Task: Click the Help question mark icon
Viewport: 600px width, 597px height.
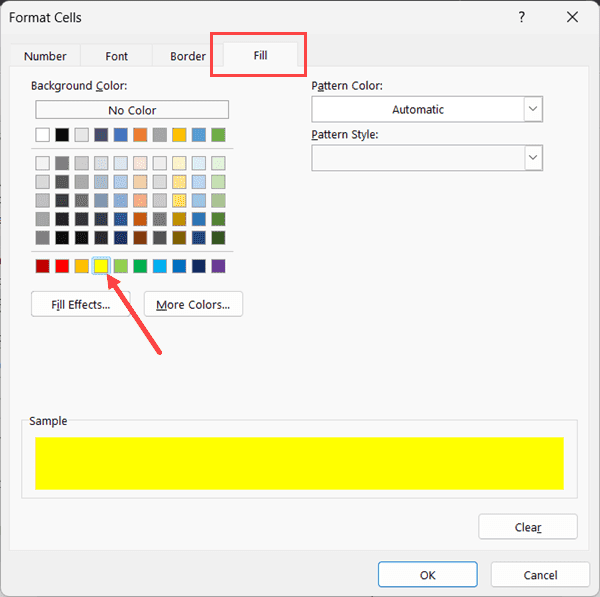Action: [x=522, y=17]
